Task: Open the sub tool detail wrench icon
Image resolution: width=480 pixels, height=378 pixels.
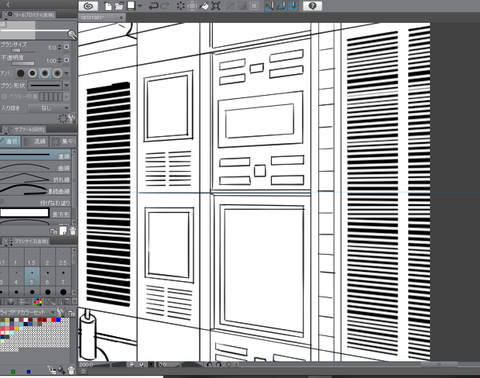Action: tap(73, 118)
